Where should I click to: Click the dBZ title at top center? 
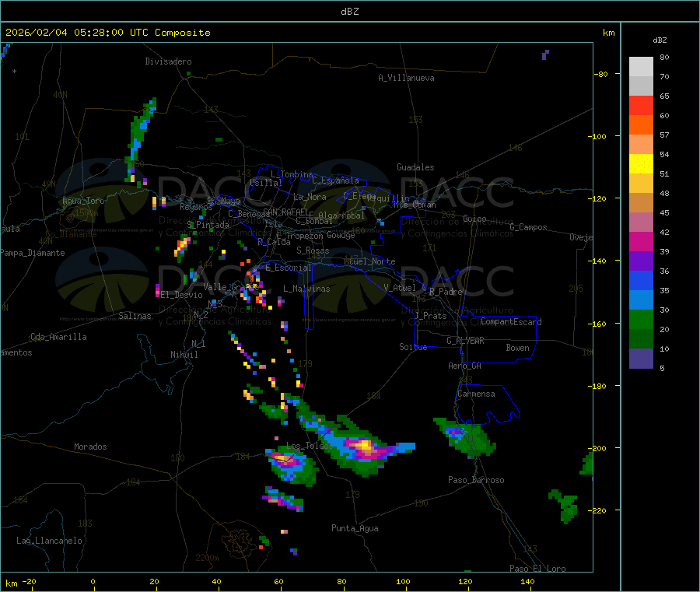coord(349,12)
